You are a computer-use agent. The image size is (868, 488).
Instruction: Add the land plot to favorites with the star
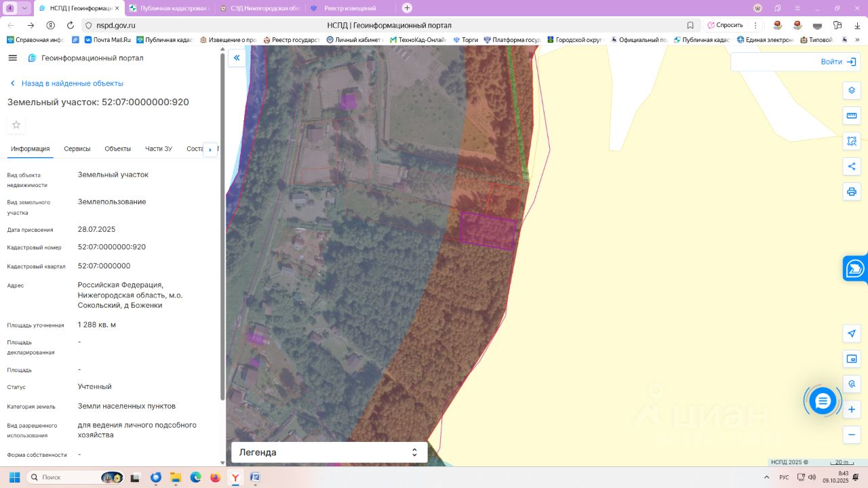16,125
